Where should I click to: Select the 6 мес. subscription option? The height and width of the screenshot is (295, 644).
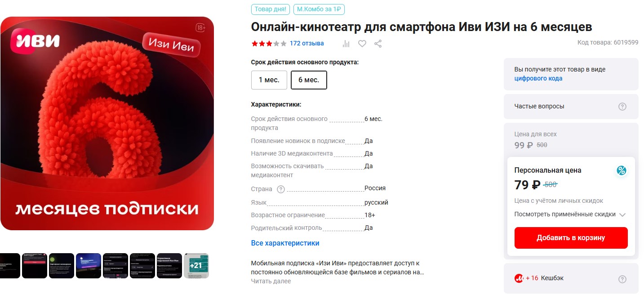(309, 80)
